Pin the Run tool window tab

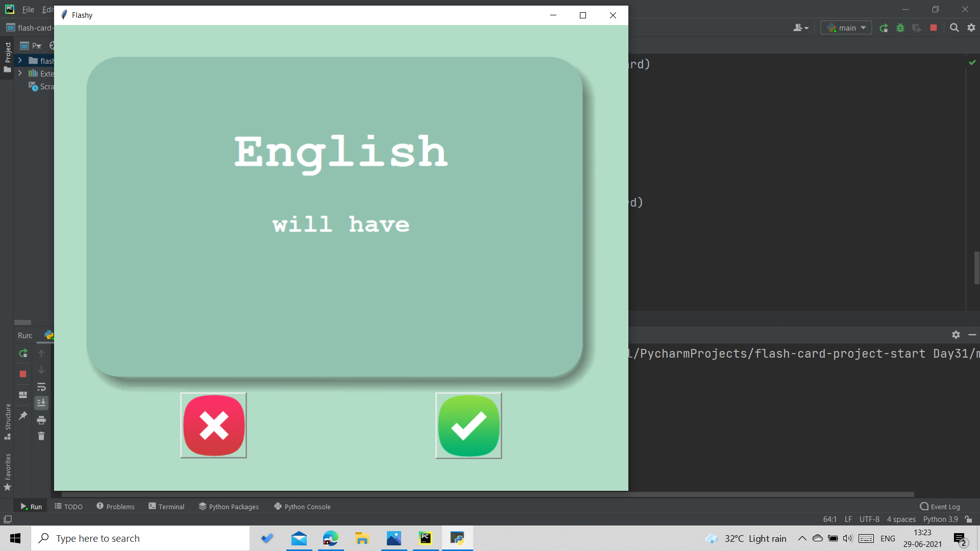(x=22, y=416)
